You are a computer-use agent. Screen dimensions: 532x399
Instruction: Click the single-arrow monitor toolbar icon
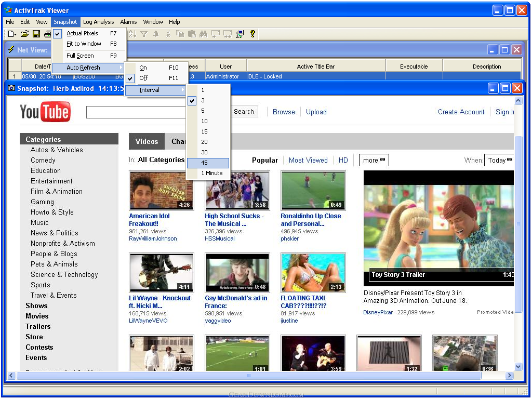(216, 34)
